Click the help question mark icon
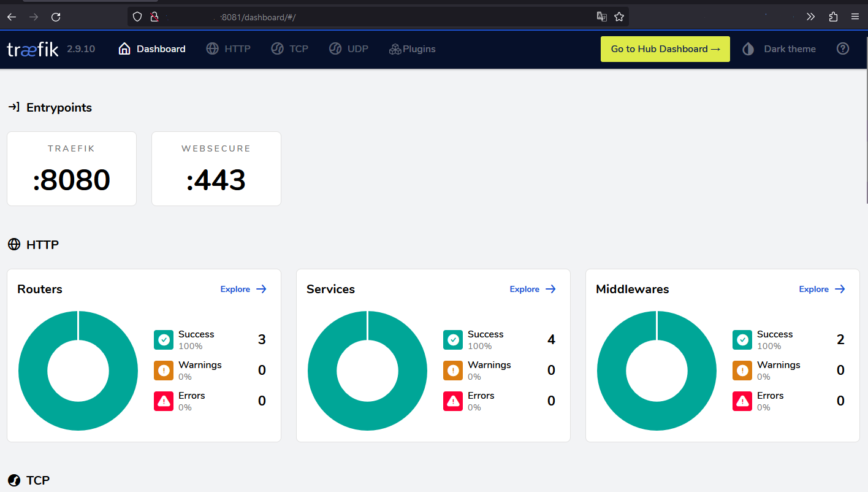The image size is (868, 492). pos(842,48)
